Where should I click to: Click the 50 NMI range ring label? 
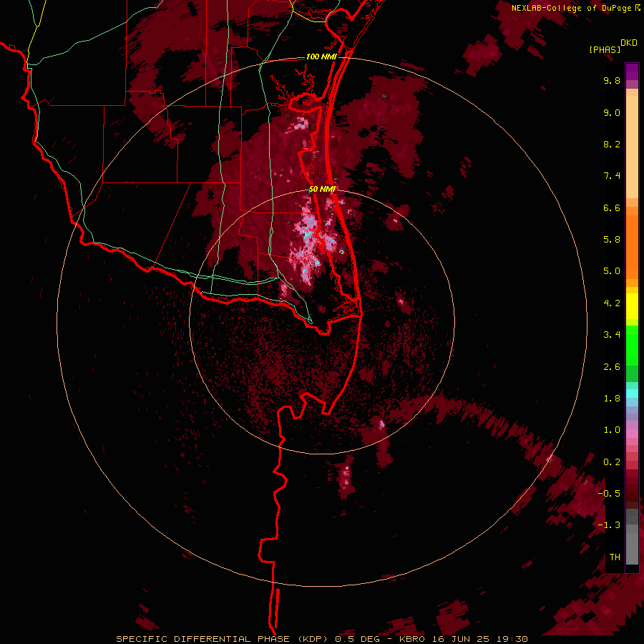coord(322,189)
